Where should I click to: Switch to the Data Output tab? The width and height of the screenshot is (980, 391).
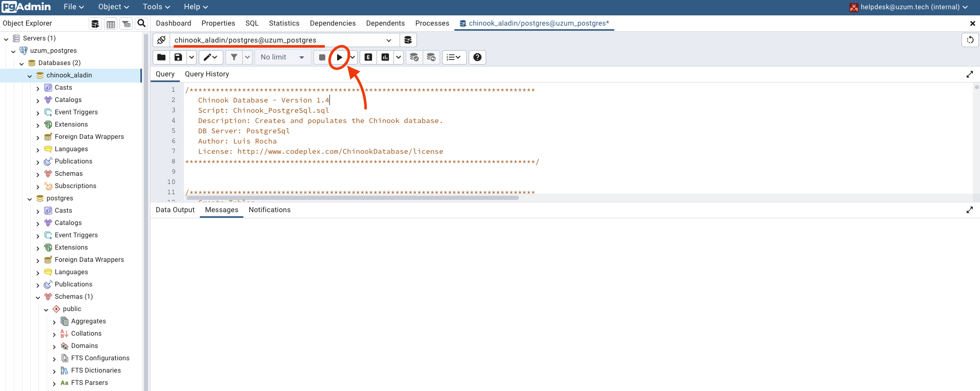click(x=175, y=210)
